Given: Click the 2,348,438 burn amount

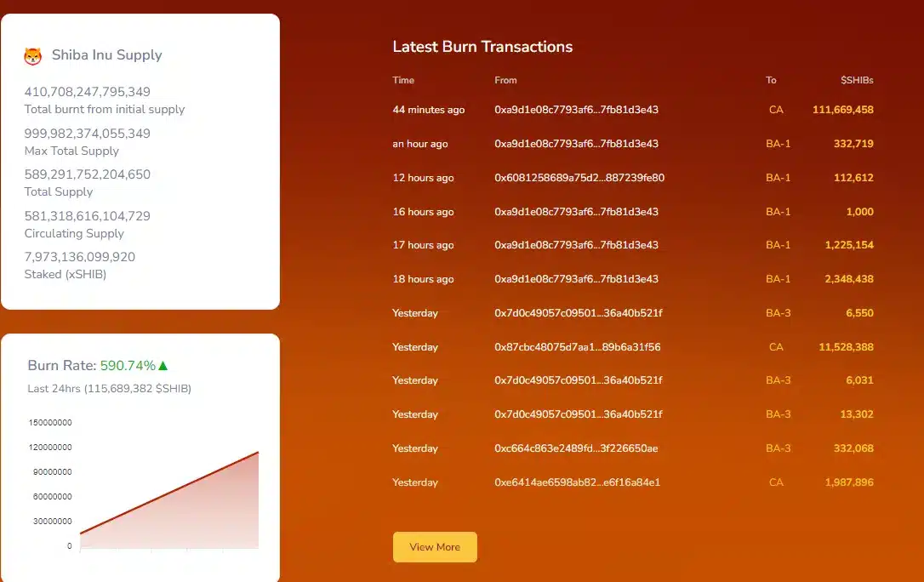Looking at the screenshot, I should point(849,279).
